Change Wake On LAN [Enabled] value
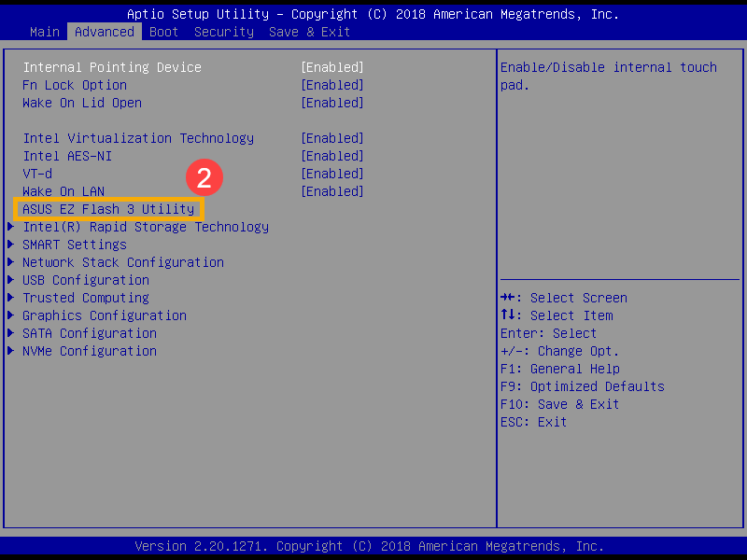This screenshot has height=560, width=747. 332,191
